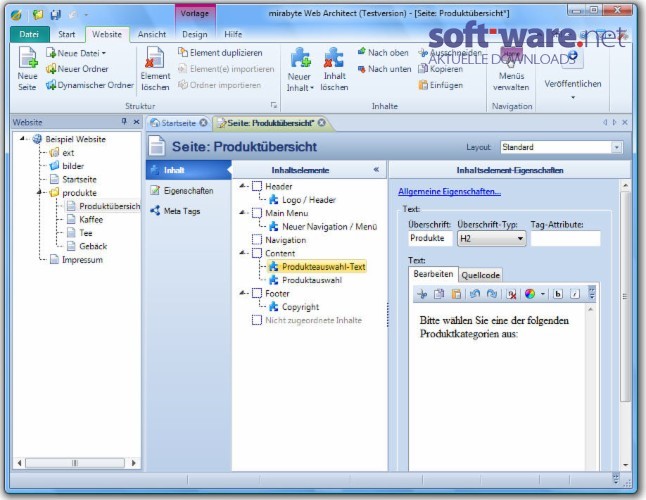This screenshot has width=646, height=500.
Task: Move content down with Nach unten
Action: 384,69
